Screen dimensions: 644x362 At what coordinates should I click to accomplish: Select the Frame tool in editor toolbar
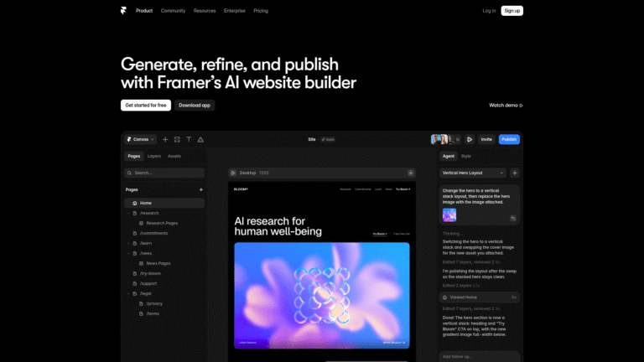tap(177, 140)
